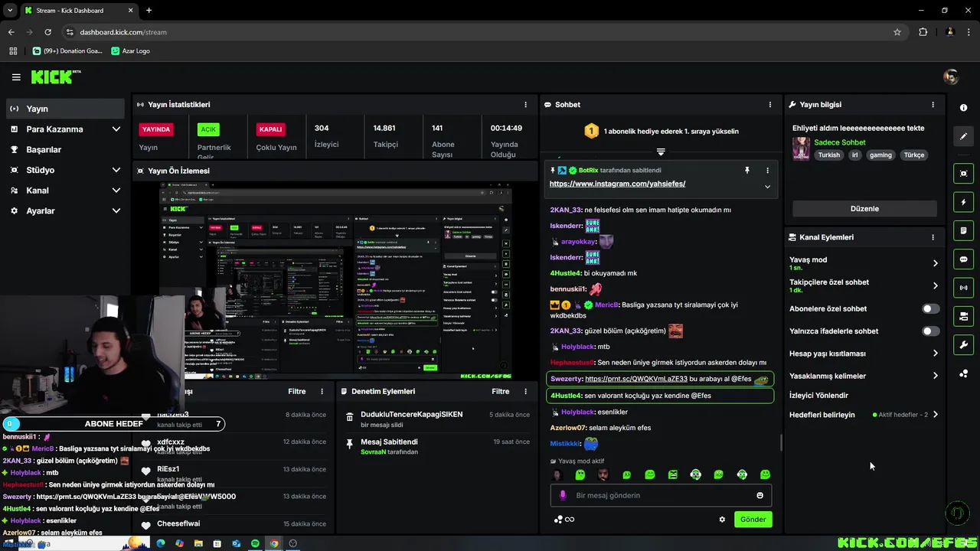Select Yayın in the sidebar
The height and width of the screenshot is (551, 980).
click(65, 109)
